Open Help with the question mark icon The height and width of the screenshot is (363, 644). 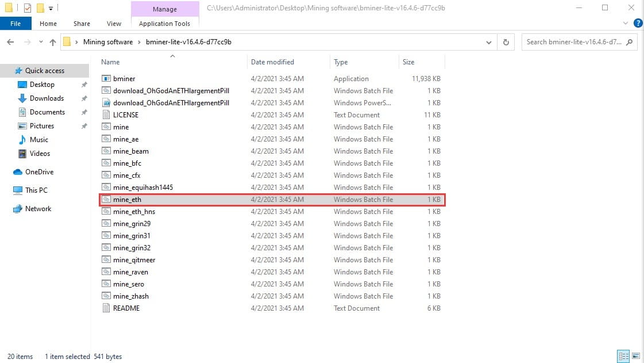coord(638,23)
